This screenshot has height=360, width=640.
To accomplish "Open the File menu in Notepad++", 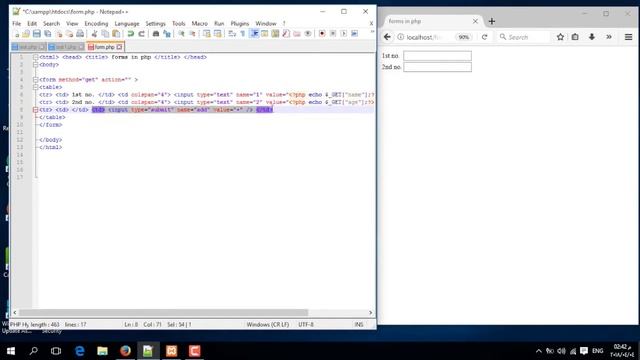I will (x=16, y=24).
